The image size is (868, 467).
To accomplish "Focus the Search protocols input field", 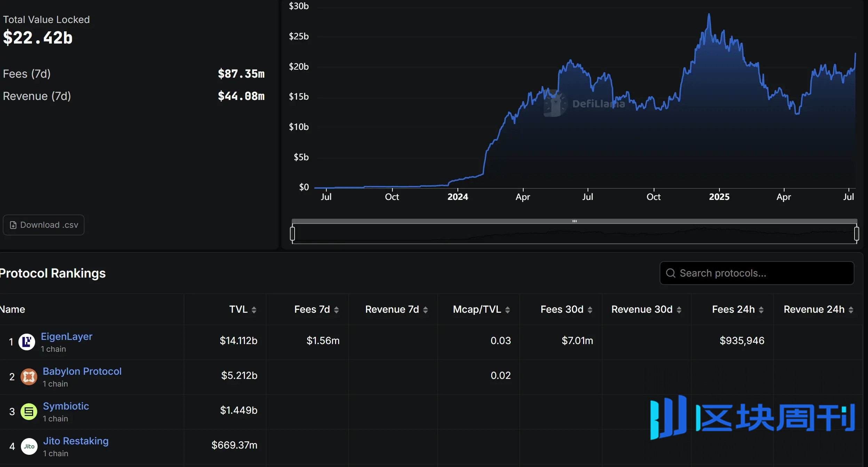I will (x=757, y=273).
